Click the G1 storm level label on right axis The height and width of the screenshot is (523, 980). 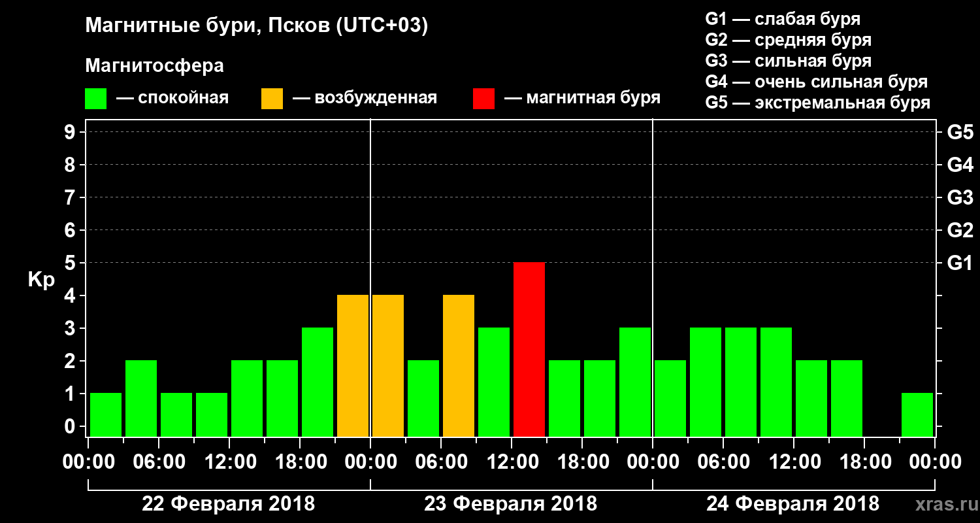tap(960, 263)
